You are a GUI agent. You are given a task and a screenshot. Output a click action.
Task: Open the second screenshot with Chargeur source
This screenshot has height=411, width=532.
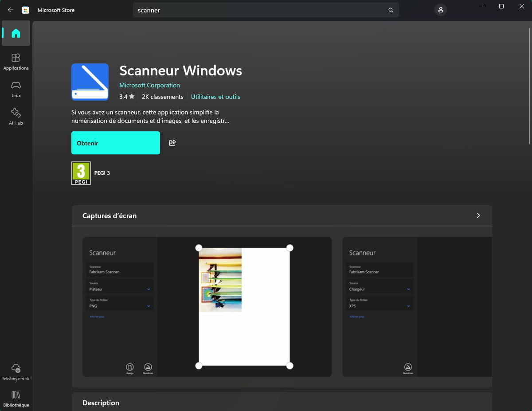[x=417, y=307]
